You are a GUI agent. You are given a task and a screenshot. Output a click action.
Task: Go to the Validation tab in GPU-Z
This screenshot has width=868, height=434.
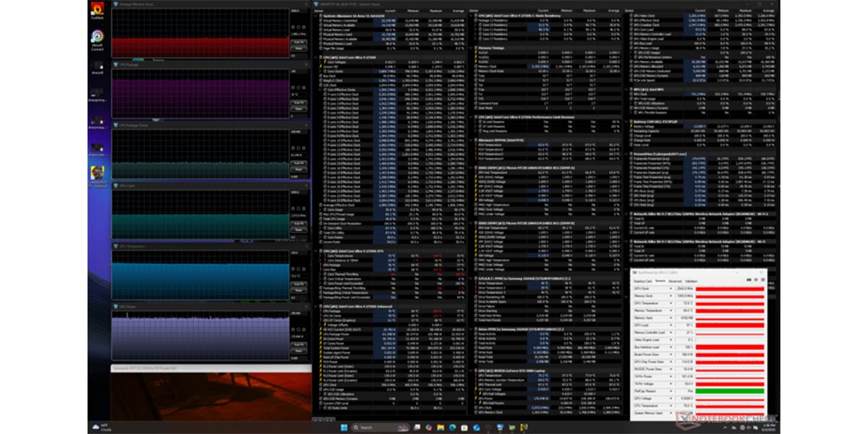[691, 281]
